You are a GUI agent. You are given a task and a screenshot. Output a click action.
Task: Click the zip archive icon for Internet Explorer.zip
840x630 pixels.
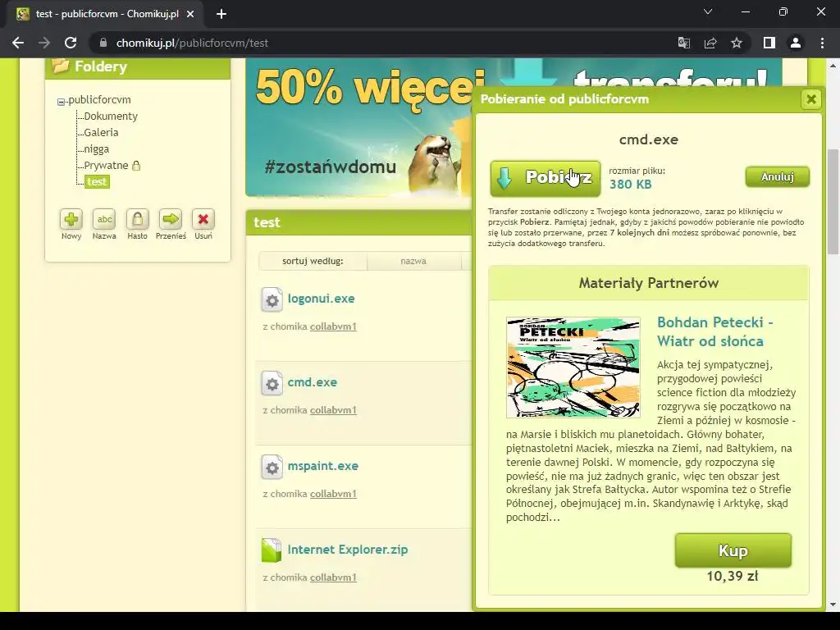[272, 550]
